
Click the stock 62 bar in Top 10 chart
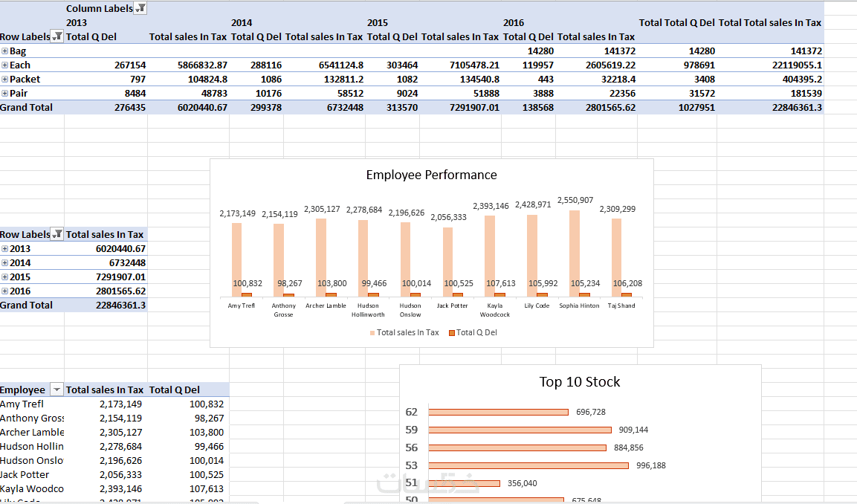tap(499, 412)
